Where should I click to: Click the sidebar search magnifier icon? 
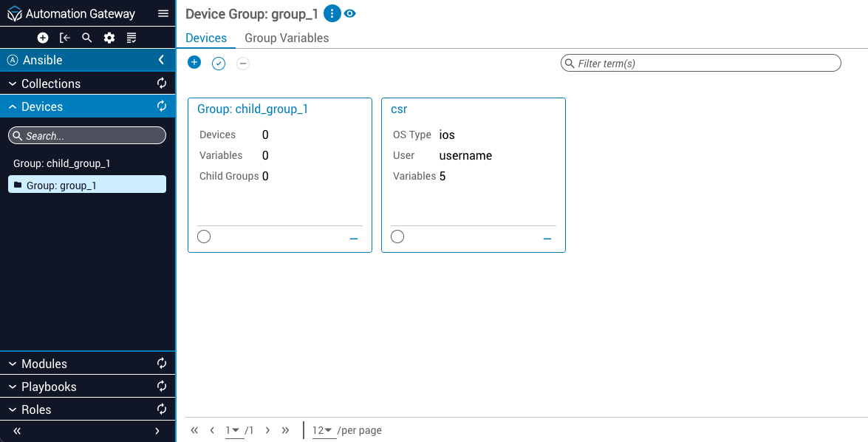point(87,38)
